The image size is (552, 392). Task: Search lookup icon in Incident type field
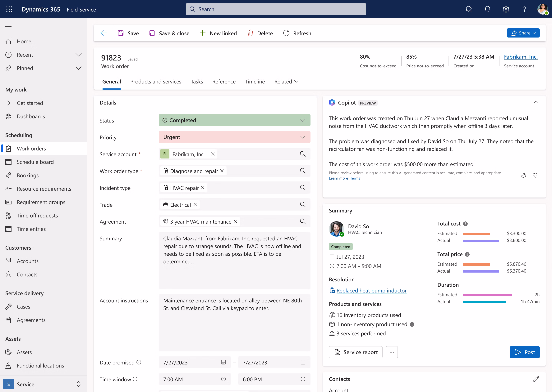click(x=303, y=188)
